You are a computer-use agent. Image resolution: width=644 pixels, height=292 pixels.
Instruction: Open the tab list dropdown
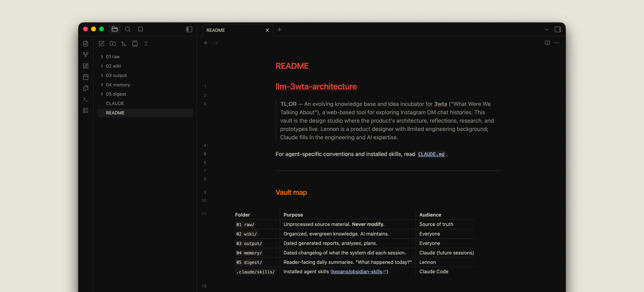pyautogui.click(x=546, y=29)
